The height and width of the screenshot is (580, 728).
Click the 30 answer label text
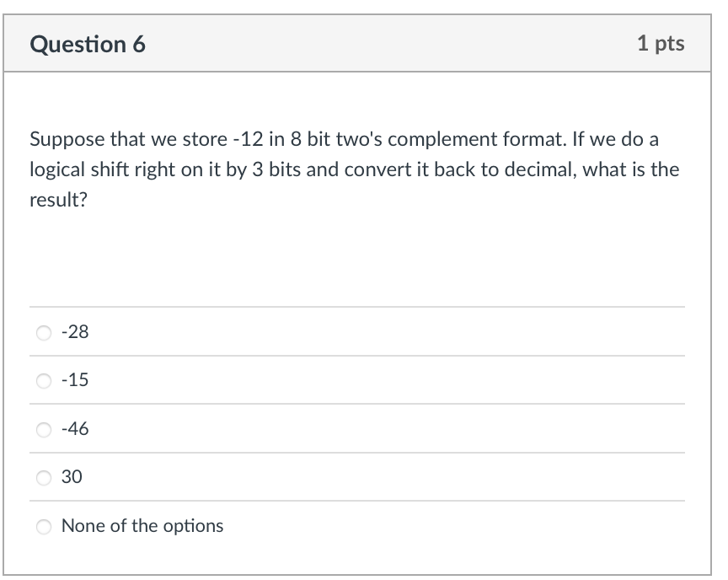[72, 477]
